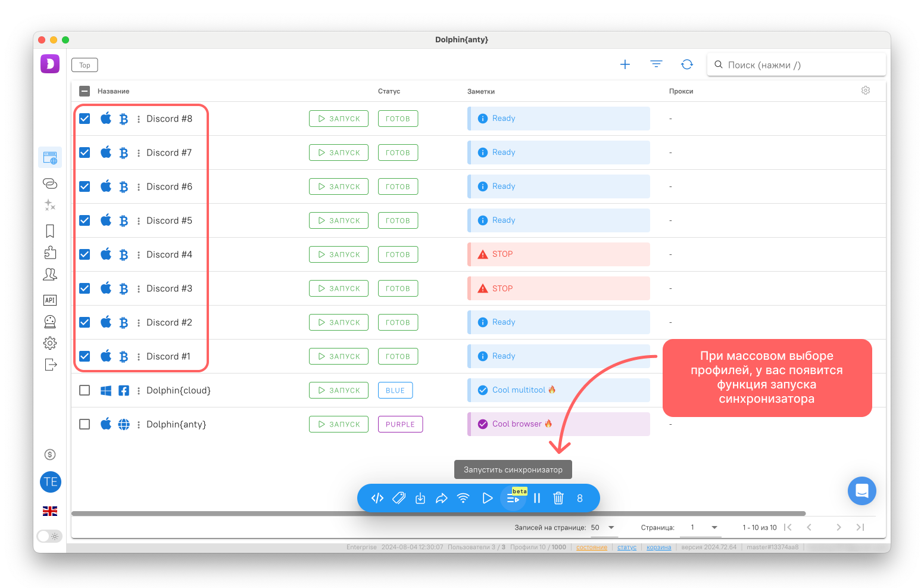Start selected profiles with play icon
Viewport: 924px width, 588px height.
(x=487, y=498)
